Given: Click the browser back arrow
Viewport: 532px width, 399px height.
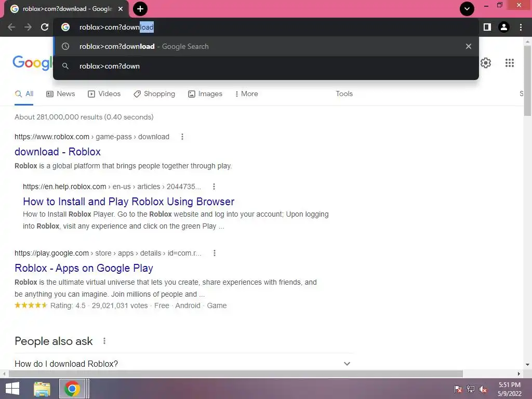Looking at the screenshot, I should (11, 27).
